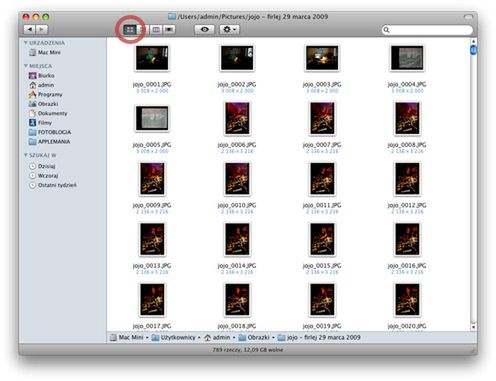Select the jojo_0011.JPG thumbnail
This screenshot has height=381, width=496.
[322, 179]
